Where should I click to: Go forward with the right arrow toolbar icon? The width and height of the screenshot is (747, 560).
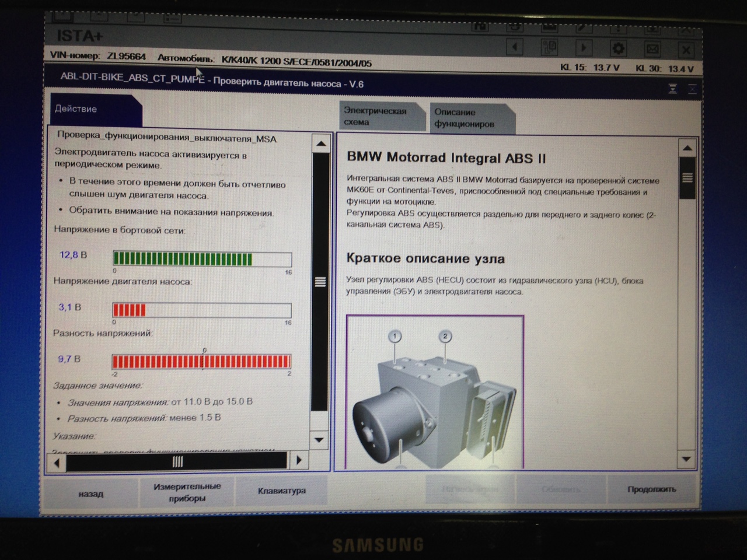[583, 48]
